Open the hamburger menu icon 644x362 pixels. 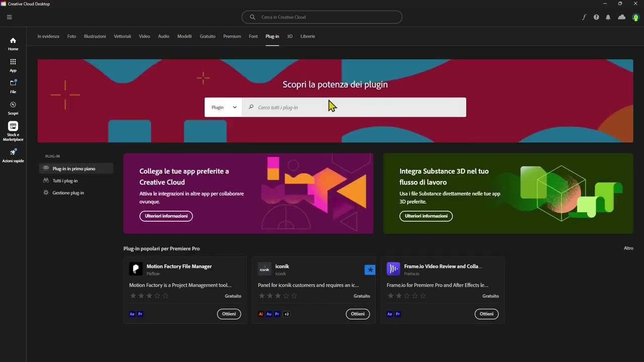[x=9, y=17]
